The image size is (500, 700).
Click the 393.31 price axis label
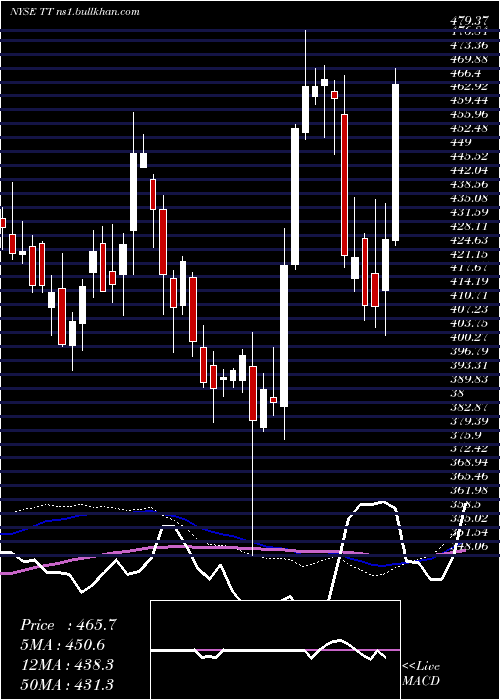tap(470, 365)
